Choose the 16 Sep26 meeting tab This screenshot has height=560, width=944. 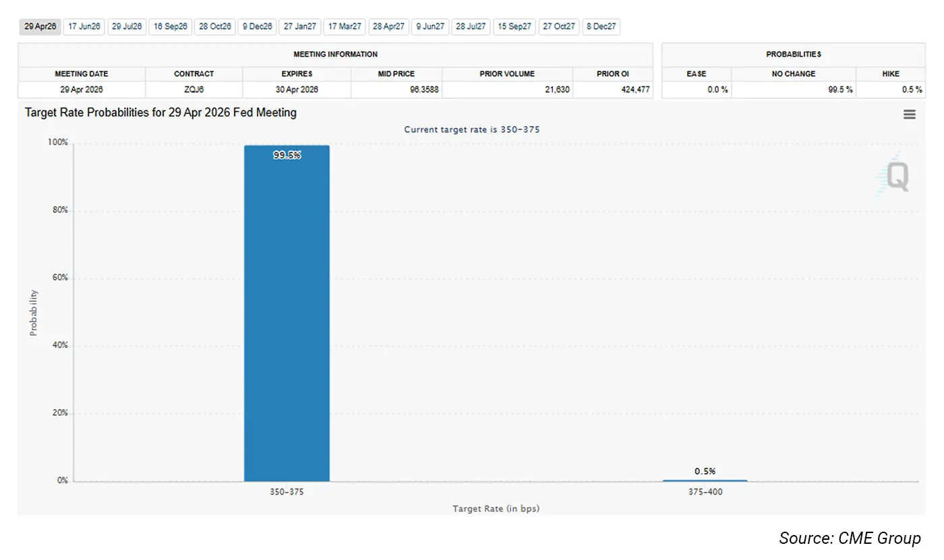170,27
